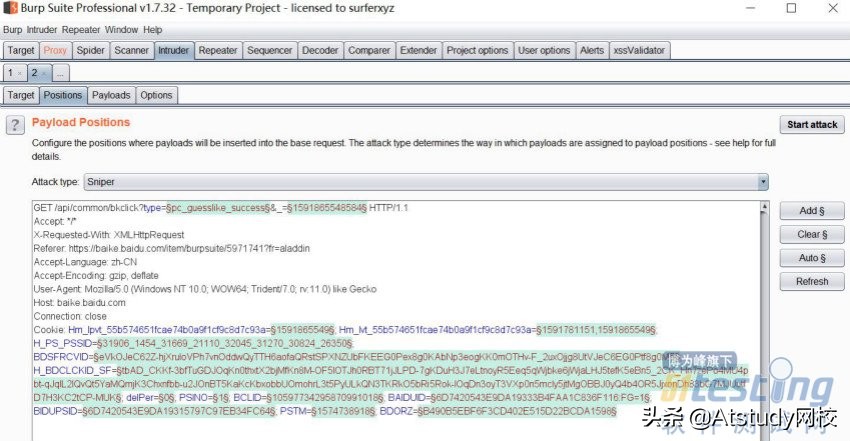Viewport: 850px width, 441px height.
Task: Switch to the Target main tab
Action: click(21, 50)
